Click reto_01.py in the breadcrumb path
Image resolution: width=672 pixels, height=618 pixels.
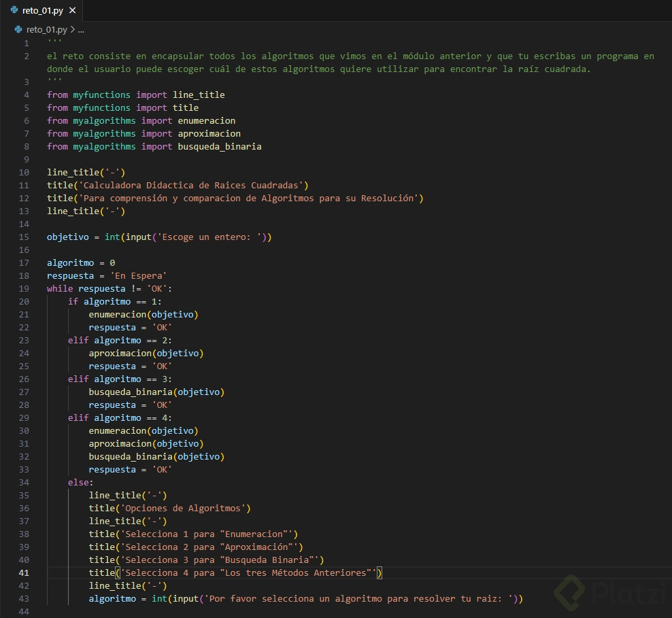point(47,29)
